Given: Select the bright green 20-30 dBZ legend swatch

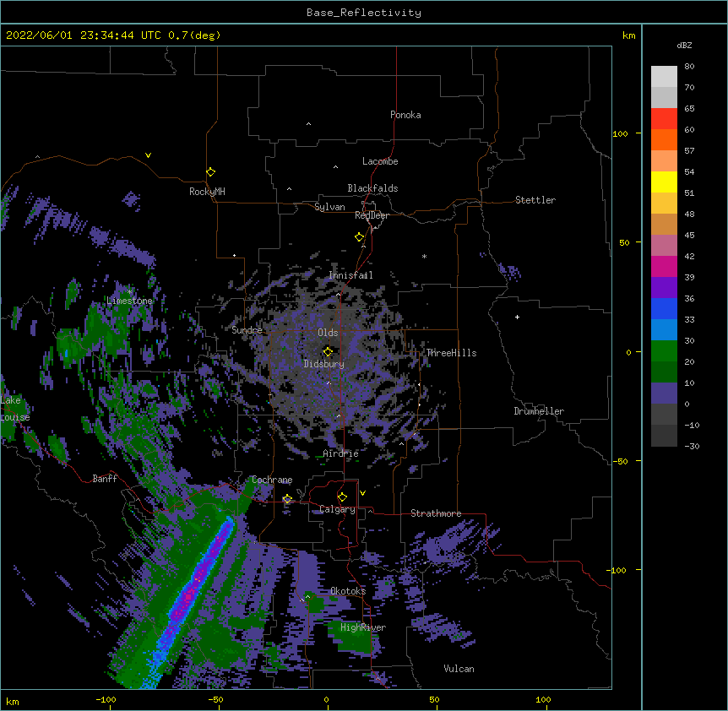Looking at the screenshot, I should point(664,351).
